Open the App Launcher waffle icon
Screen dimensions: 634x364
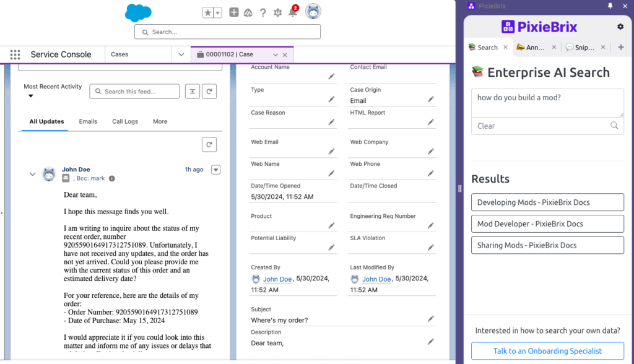pos(15,54)
